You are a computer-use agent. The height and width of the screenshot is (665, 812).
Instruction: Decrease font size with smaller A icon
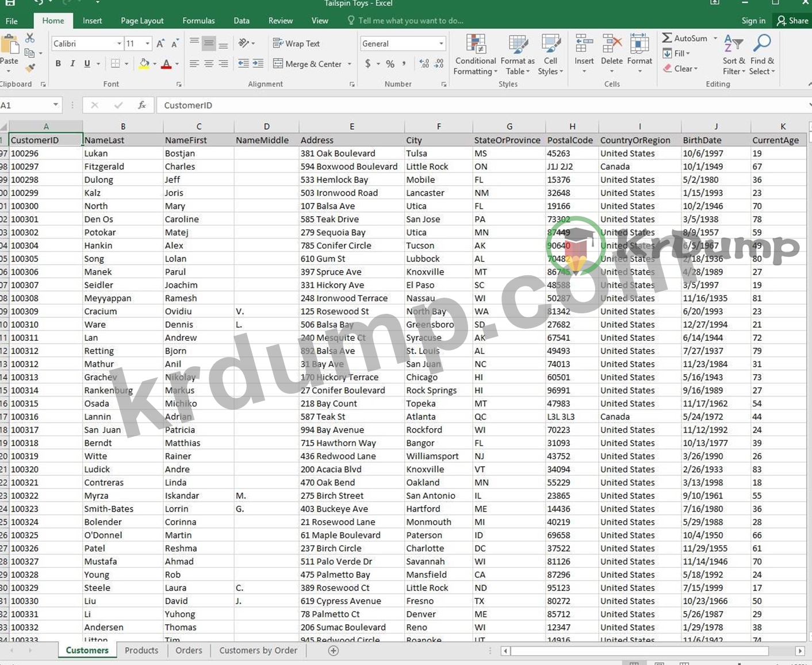(x=175, y=44)
